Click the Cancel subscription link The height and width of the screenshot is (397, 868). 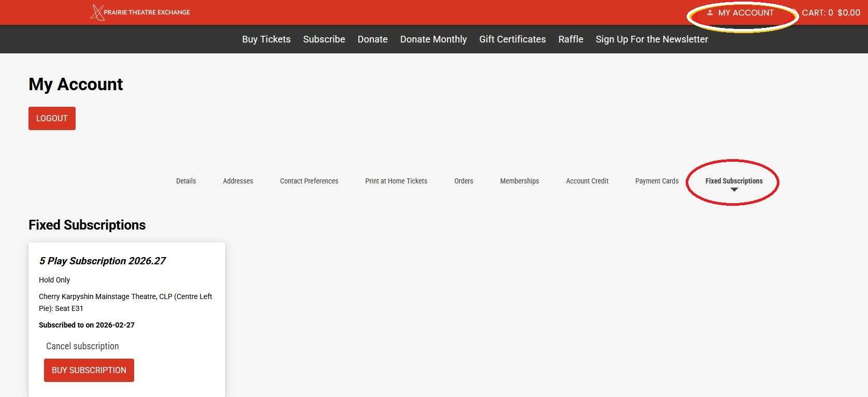(82, 346)
